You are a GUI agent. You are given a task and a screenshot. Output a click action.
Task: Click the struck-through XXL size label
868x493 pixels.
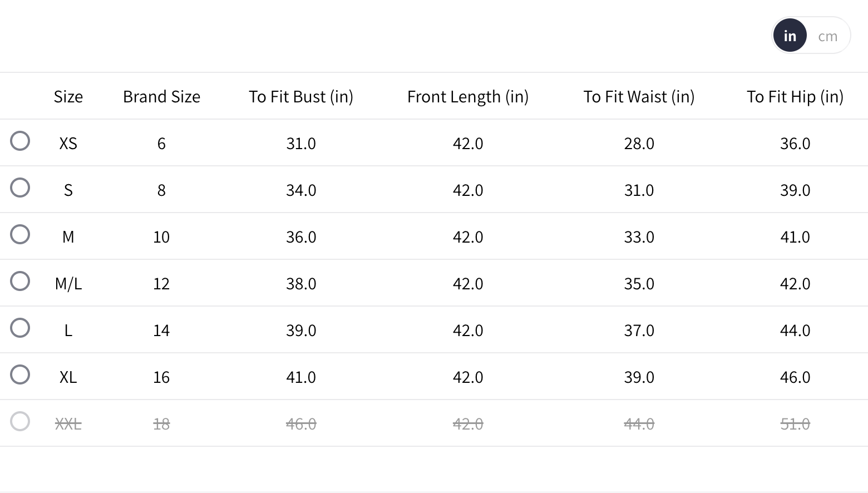pyautogui.click(x=68, y=424)
